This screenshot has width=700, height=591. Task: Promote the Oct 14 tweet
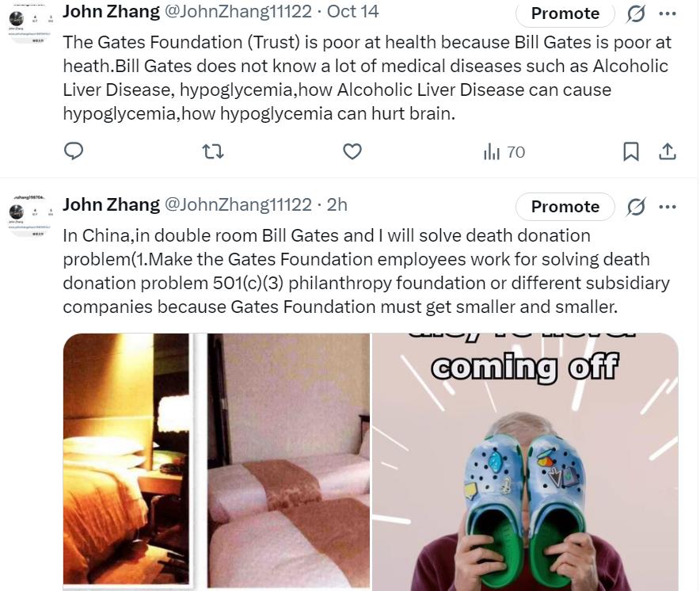[x=565, y=13]
